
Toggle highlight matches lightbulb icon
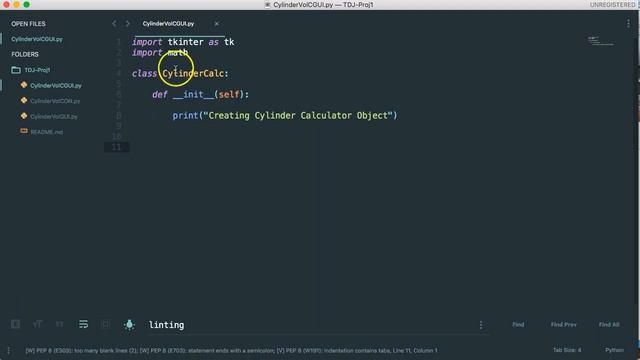(129, 324)
